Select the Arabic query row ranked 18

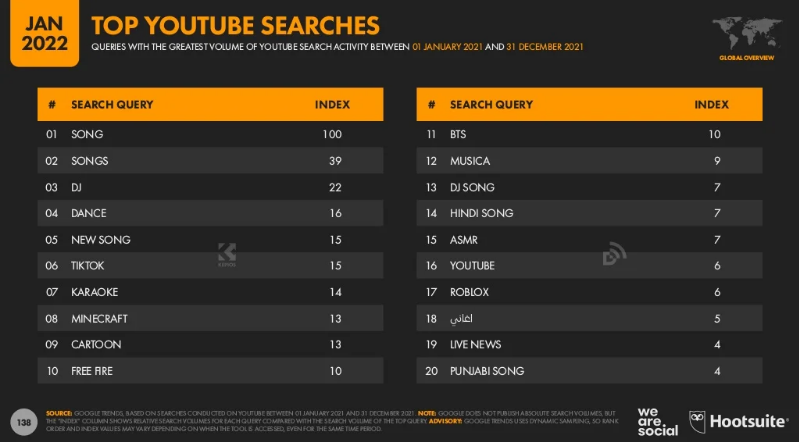coord(590,318)
